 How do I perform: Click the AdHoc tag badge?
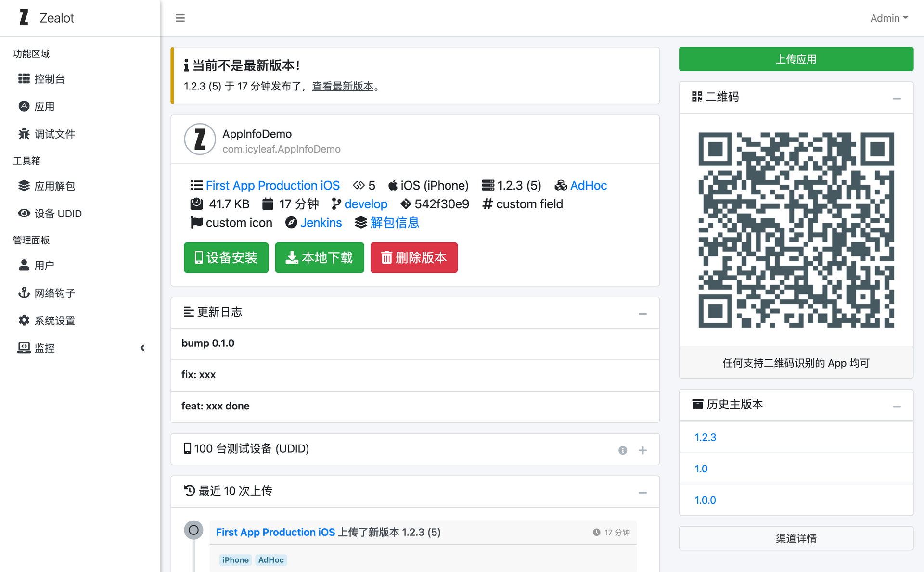pos(271,560)
